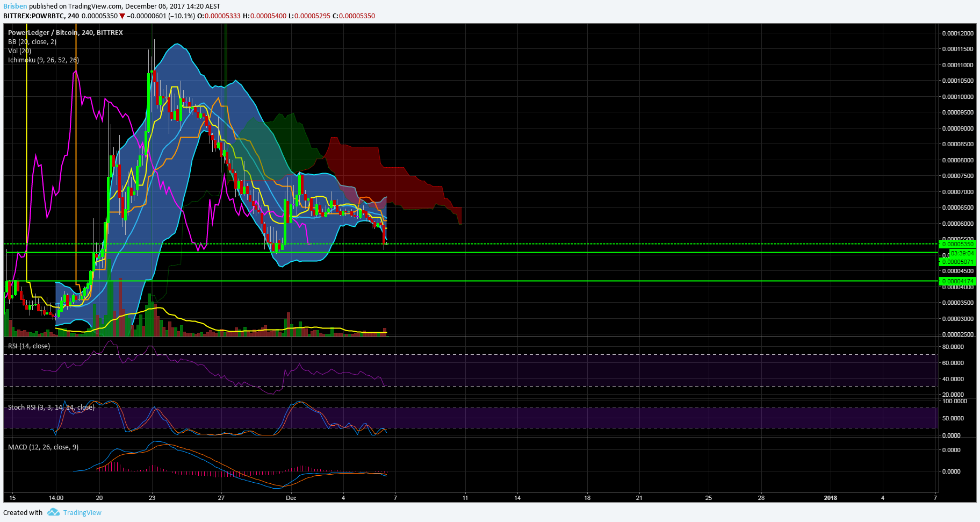Click the 'PowerLedger / Bitcoin, 240, BITTREX' title
The width and height of the screenshot is (980, 522).
pyautogui.click(x=66, y=33)
